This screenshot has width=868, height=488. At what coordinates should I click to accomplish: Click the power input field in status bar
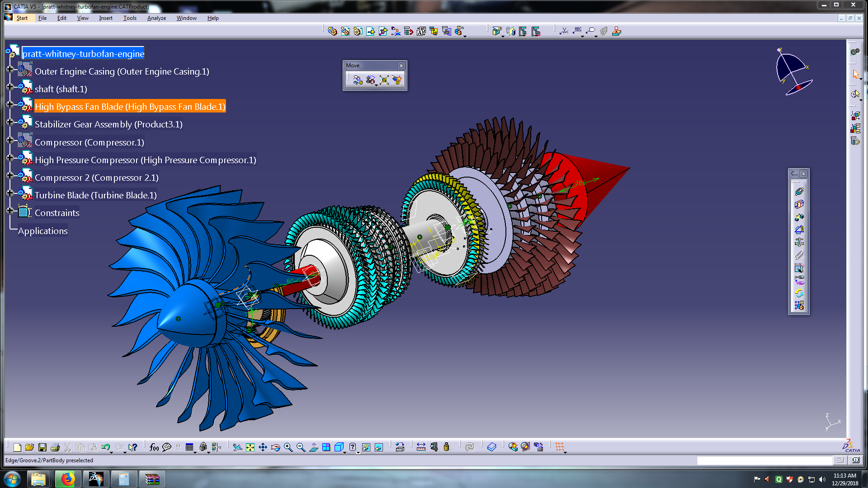[764, 460]
